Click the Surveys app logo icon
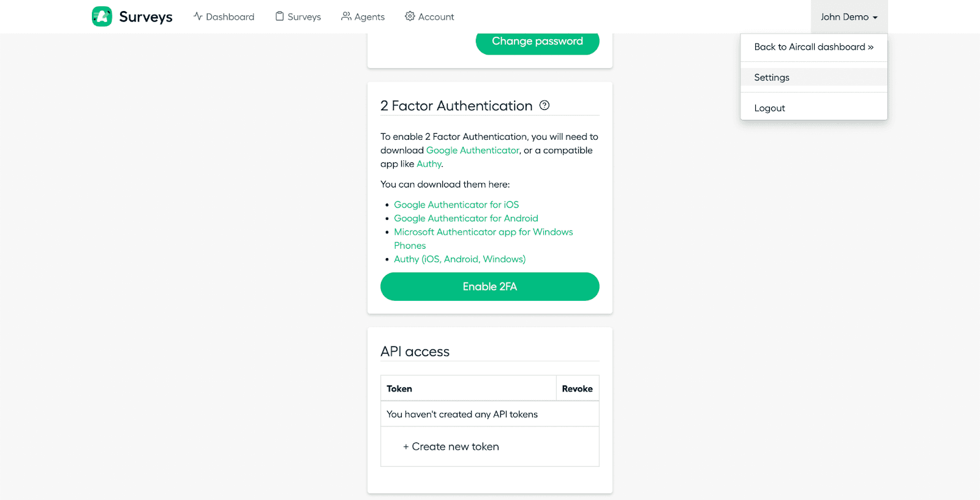This screenshot has height=500, width=980. [x=102, y=17]
